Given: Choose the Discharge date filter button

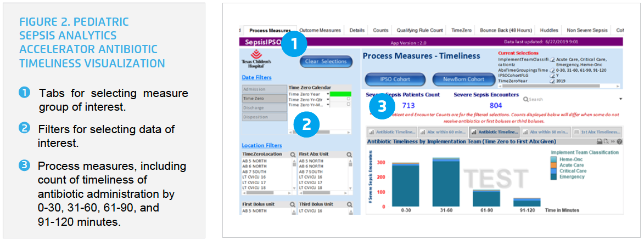Looking at the screenshot, I should (x=264, y=107).
